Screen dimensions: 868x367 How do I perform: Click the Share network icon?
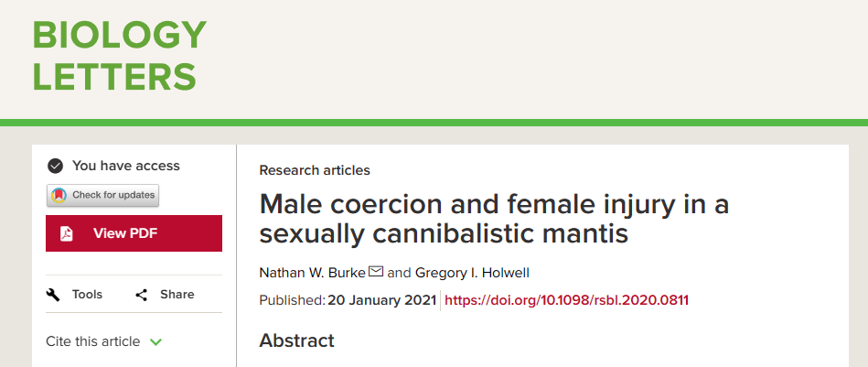(142, 294)
